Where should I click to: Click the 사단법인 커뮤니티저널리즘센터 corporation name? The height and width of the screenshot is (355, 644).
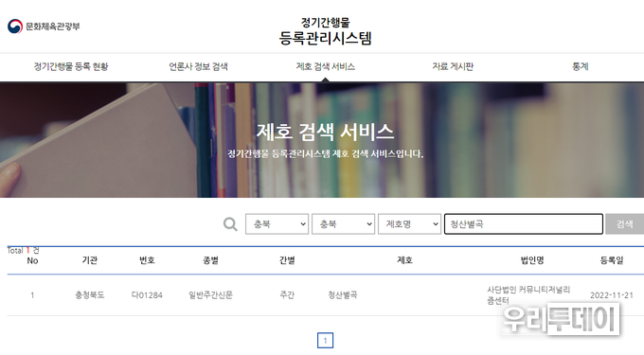click(x=528, y=295)
